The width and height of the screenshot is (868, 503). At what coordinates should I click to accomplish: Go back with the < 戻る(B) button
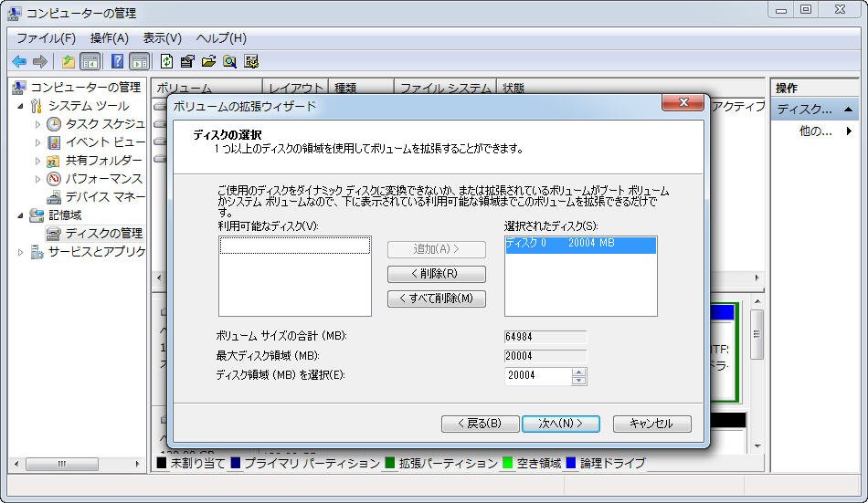pos(480,424)
